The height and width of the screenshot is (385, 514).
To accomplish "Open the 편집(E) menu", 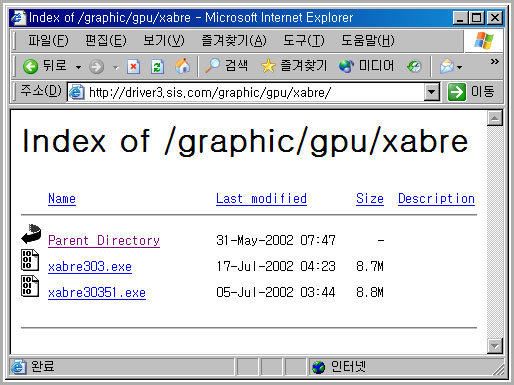I will pos(106,41).
